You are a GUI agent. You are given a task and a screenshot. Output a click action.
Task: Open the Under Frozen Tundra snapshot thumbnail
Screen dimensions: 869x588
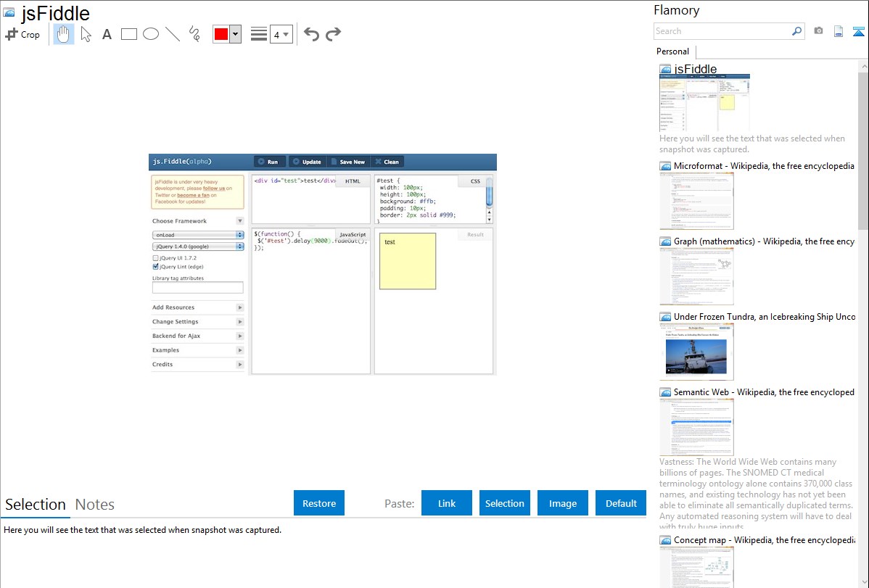(696, 352)
